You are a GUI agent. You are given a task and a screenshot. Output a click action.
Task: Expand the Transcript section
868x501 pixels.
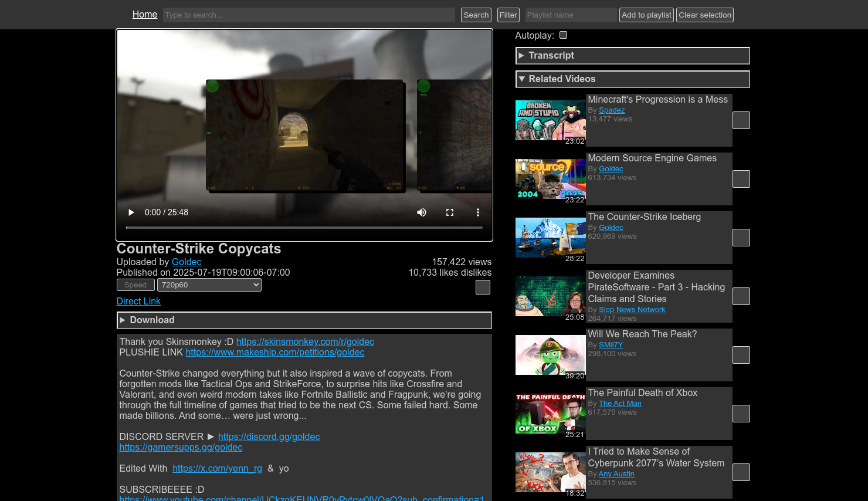click(x=632, y=56)
